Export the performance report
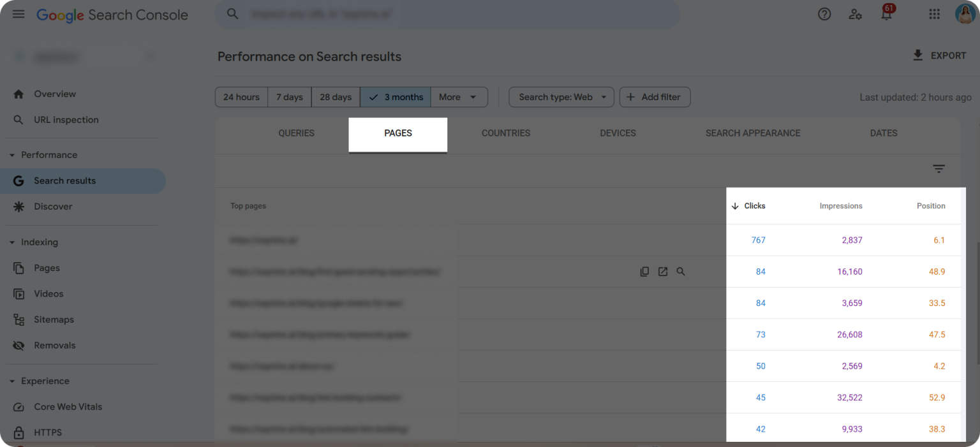The image size is (980, 447). tap(939, 55)
